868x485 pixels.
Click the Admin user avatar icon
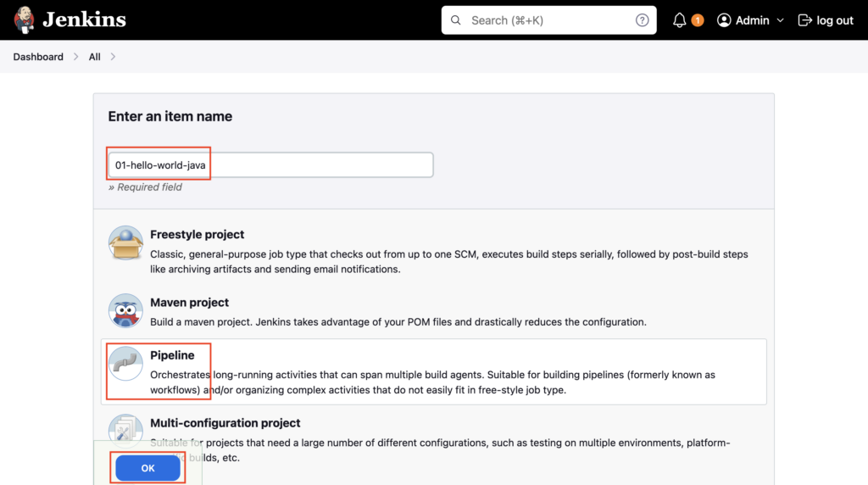(724, 20)
